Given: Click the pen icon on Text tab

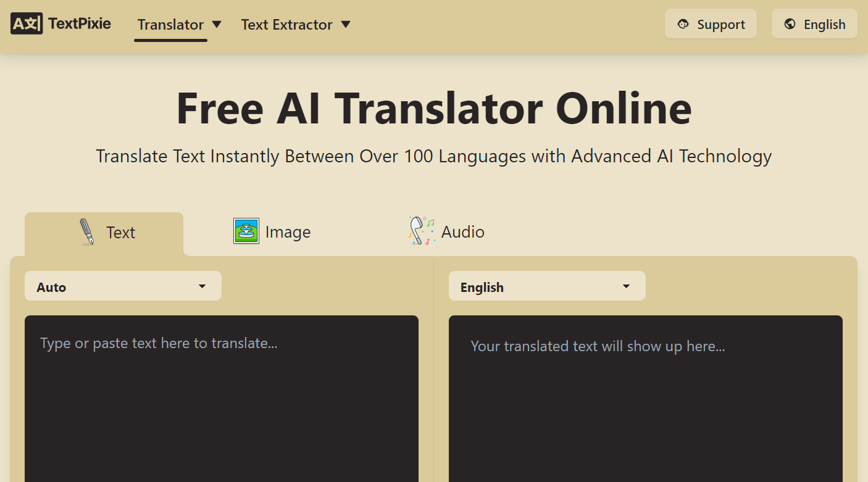Looking at the screenshot, I should click(87, 232).
